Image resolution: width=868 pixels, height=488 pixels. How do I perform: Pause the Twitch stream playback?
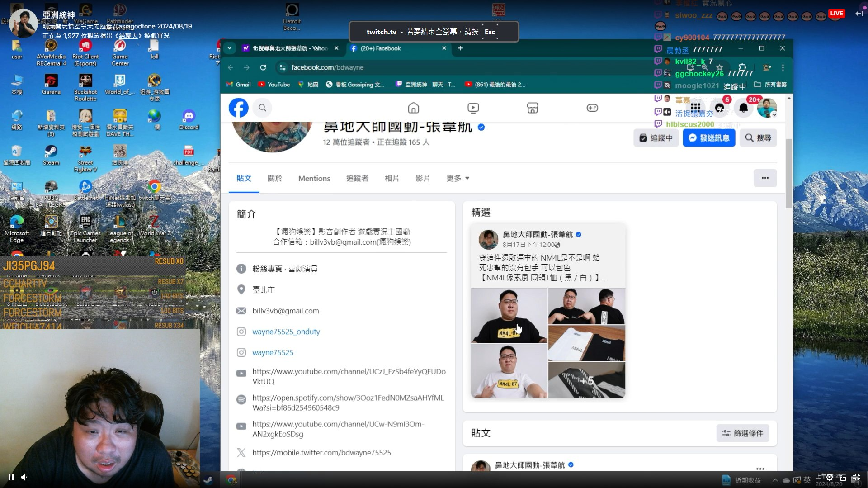click(x=11, y=477)
